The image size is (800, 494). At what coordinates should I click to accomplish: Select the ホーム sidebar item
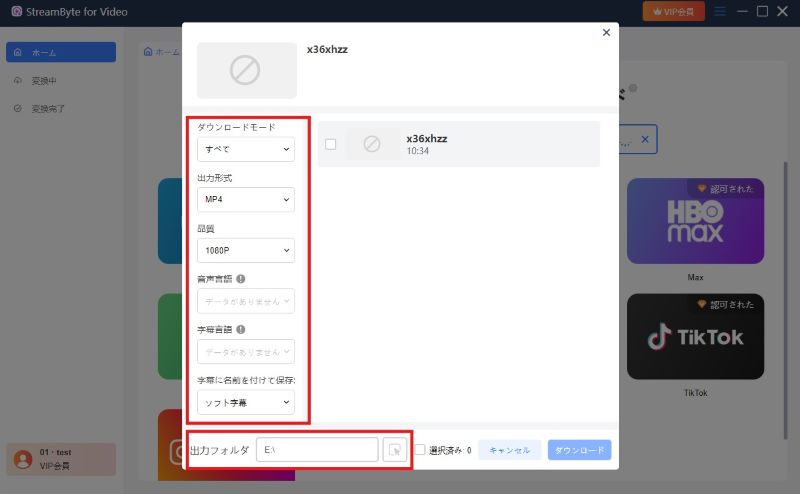61,52
